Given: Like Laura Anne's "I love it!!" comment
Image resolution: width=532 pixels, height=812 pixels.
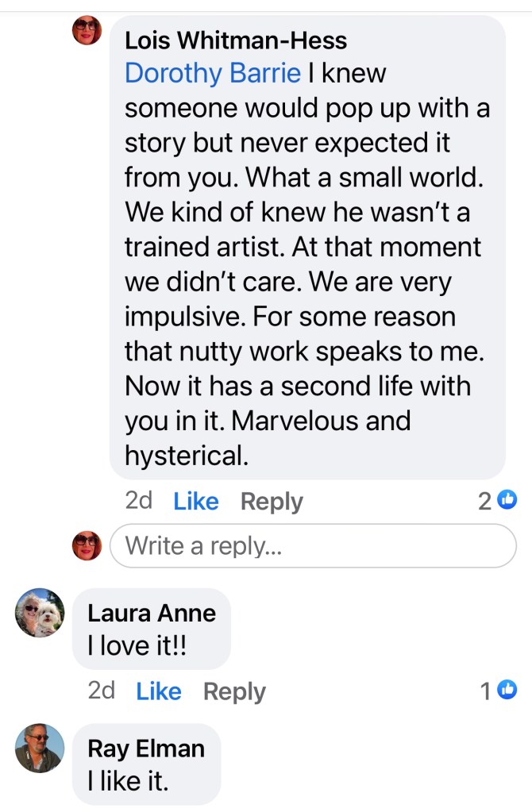Looking at the screenshot, I should pyautogui.click(x=159, y=692).
